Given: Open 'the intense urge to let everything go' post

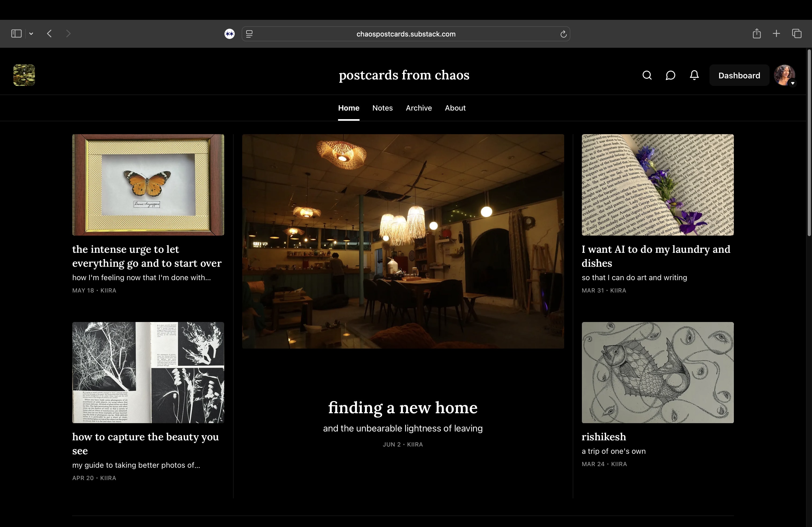Looking at the screenshot, I should point(147,256).
